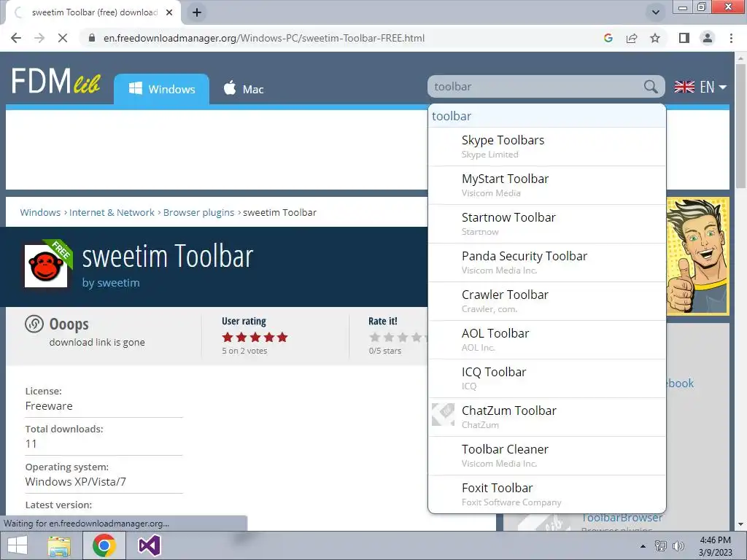Choose Skype Toolbars suggestion
The width and height of the screenshot is (747, 560).
[x=547, y=147]
